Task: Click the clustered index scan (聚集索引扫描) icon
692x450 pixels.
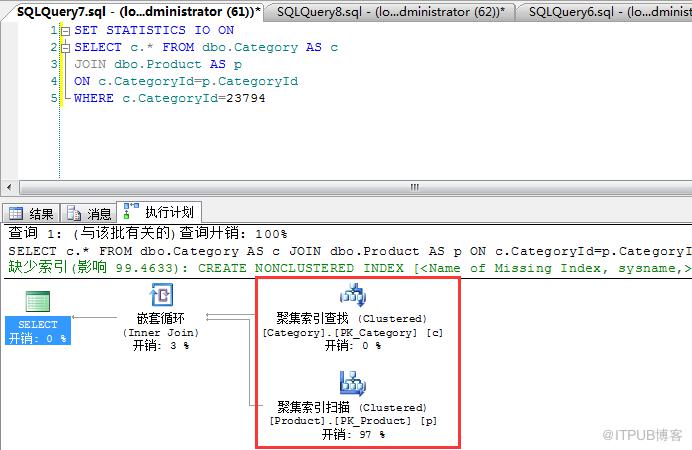Action: point(353,383)
